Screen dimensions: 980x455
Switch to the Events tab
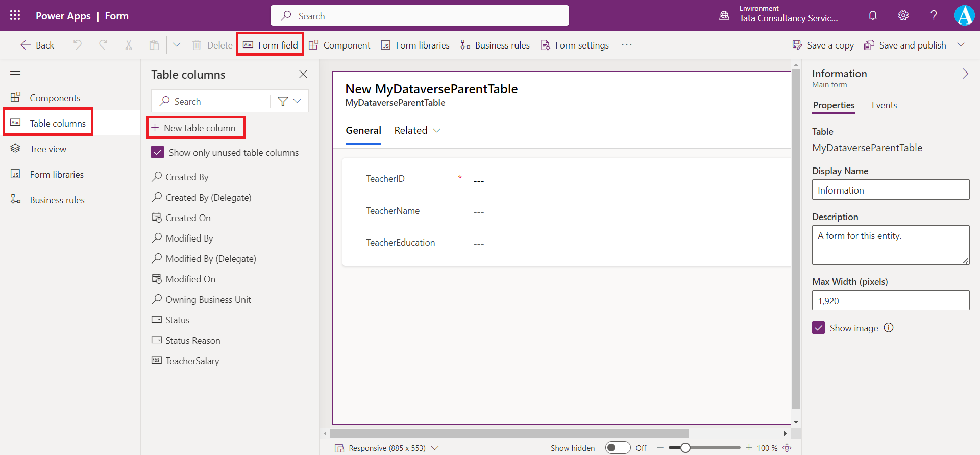point(884,105)
